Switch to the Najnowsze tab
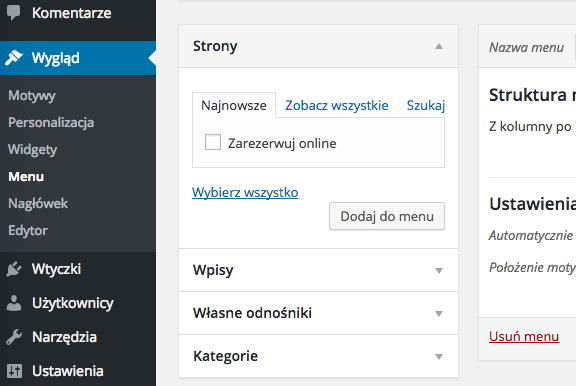Screen dimensions: 576x386 click(234, 105)
